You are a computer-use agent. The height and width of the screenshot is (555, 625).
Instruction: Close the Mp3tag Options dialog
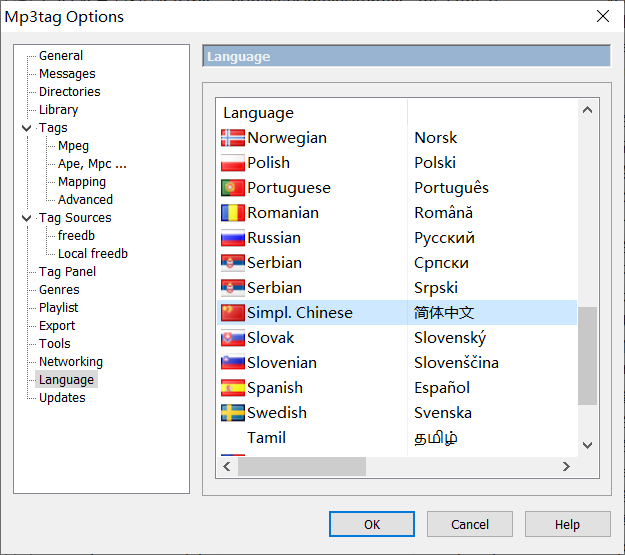[603, 16]
